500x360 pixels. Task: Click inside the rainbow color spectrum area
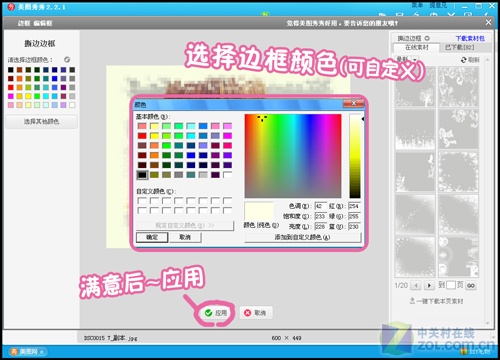[293, 156]
